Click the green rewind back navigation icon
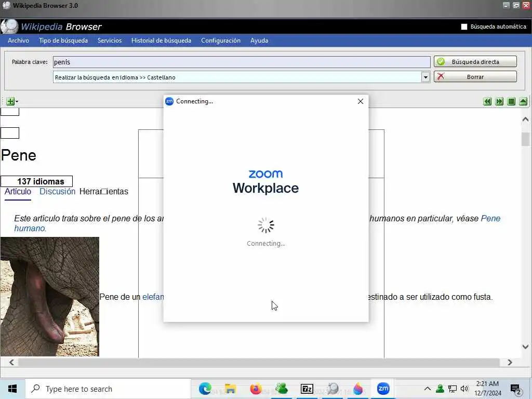The width and height of the screenshot is (532, 399). pyautogui.click(x=487, y=101)
